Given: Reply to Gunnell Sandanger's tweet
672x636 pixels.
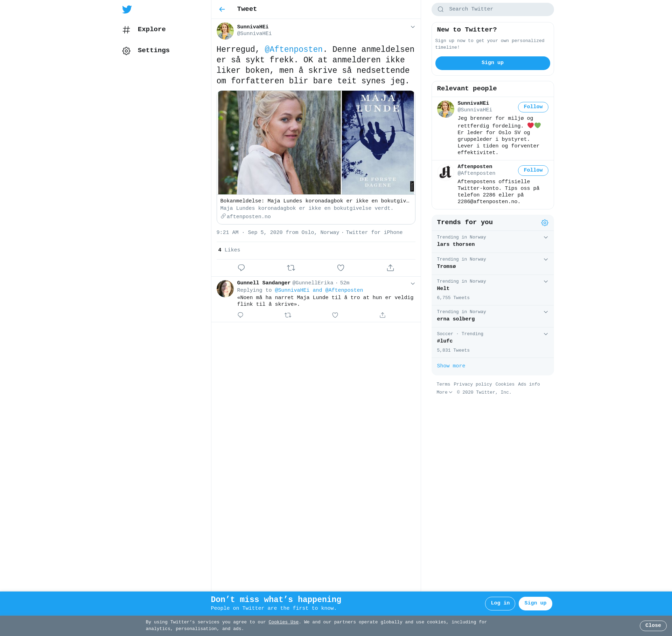Looking at the screenshot, I should tap(240, 315).
